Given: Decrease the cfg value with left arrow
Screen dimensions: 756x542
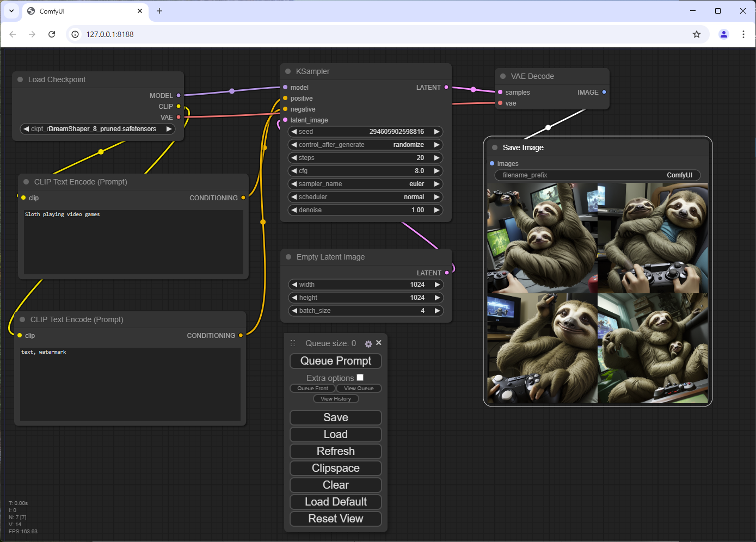Looking at the screenshot, I should 294,171.
